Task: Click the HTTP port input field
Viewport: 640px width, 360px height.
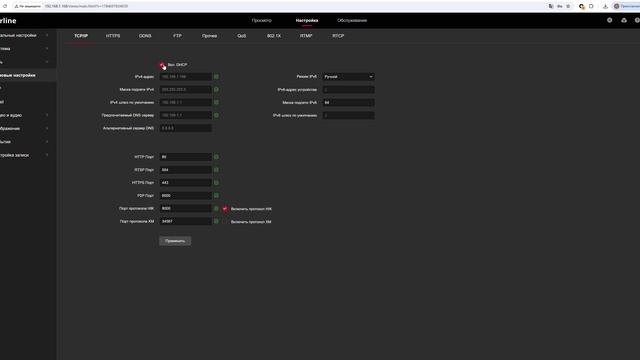Action: point(185,157)
